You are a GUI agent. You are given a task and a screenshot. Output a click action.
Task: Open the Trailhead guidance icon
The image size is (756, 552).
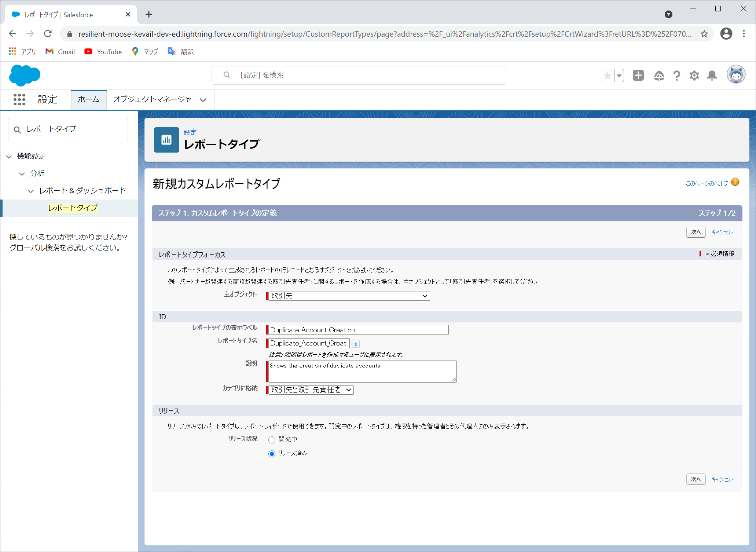659,76
